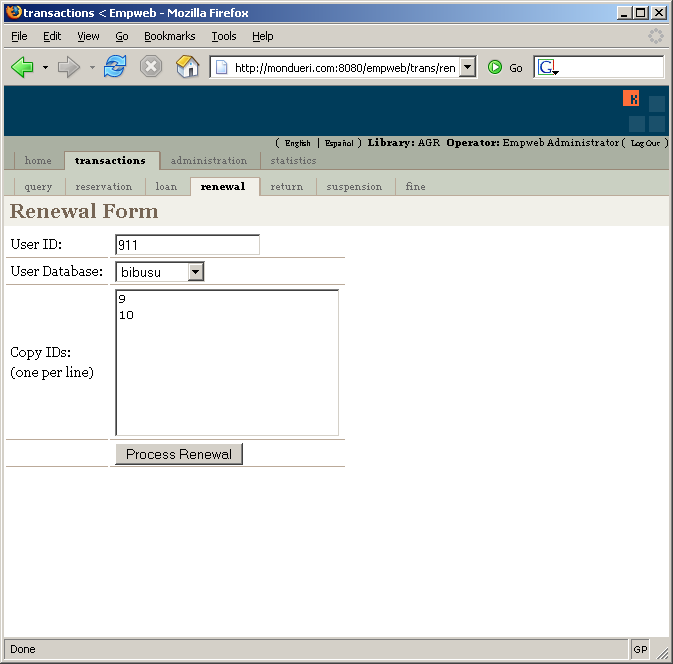Open the Forward history dropdown arrow
Screen dimensions: 673x664
[x=92, y=67]
